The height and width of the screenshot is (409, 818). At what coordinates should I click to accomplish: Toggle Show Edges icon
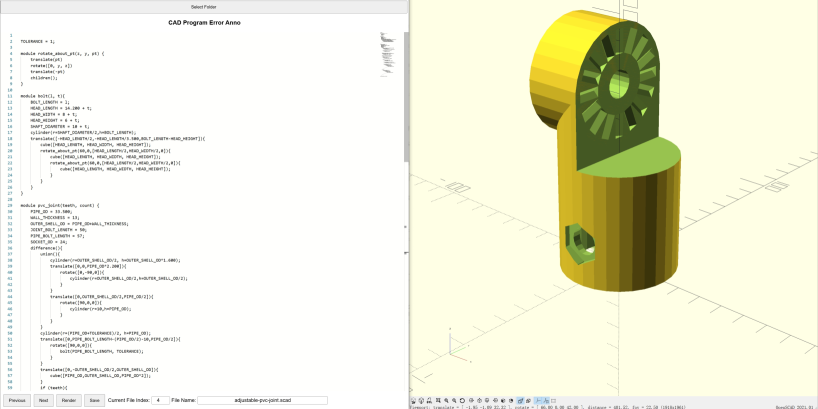[x=554, y=400]
